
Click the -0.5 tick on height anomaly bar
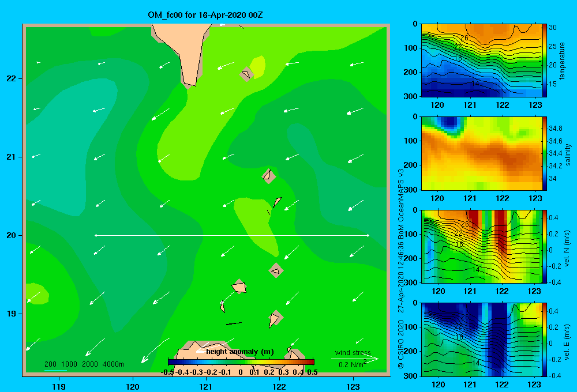[168, 372]
